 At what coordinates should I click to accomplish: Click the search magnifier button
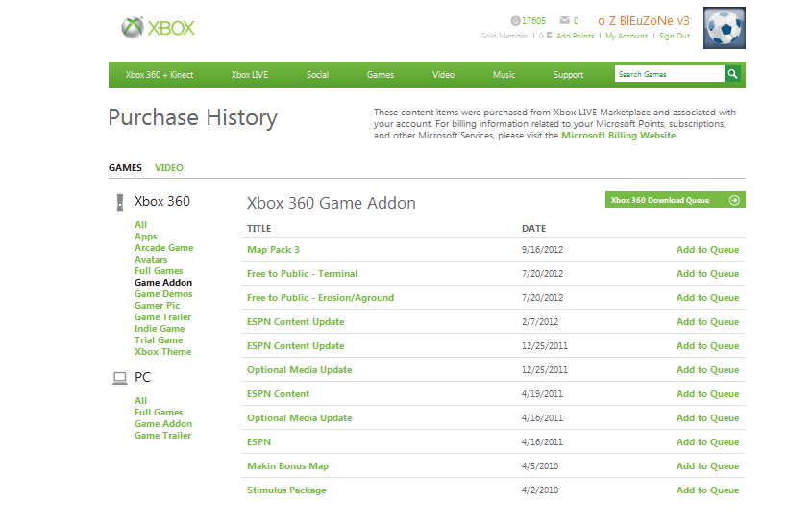(x=733, y=74)
